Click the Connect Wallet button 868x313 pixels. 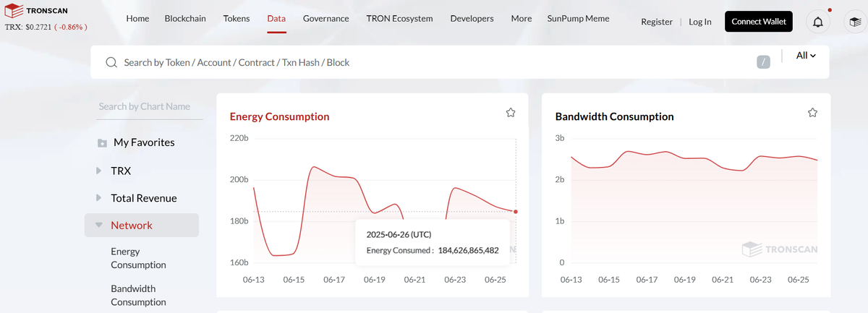click(758, 22)
